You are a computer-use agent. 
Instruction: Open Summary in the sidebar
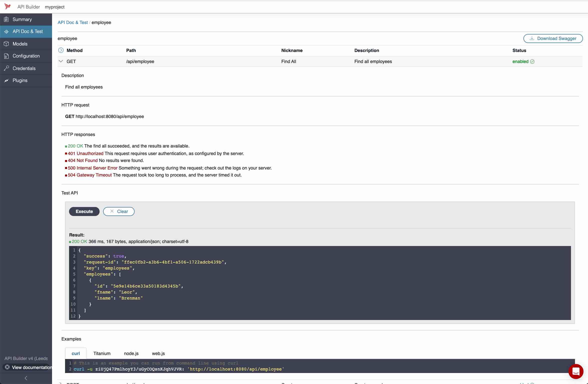click(x=26, y=19)
